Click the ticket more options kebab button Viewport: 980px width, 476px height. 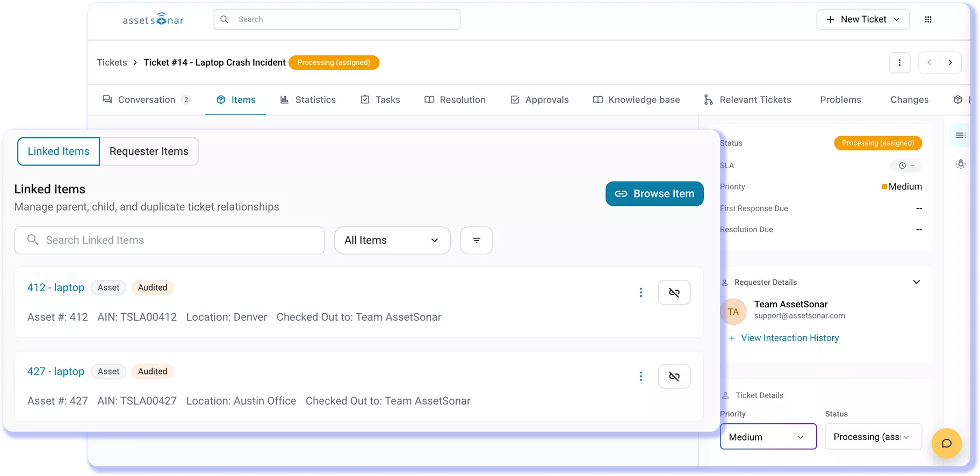[899, 62]
